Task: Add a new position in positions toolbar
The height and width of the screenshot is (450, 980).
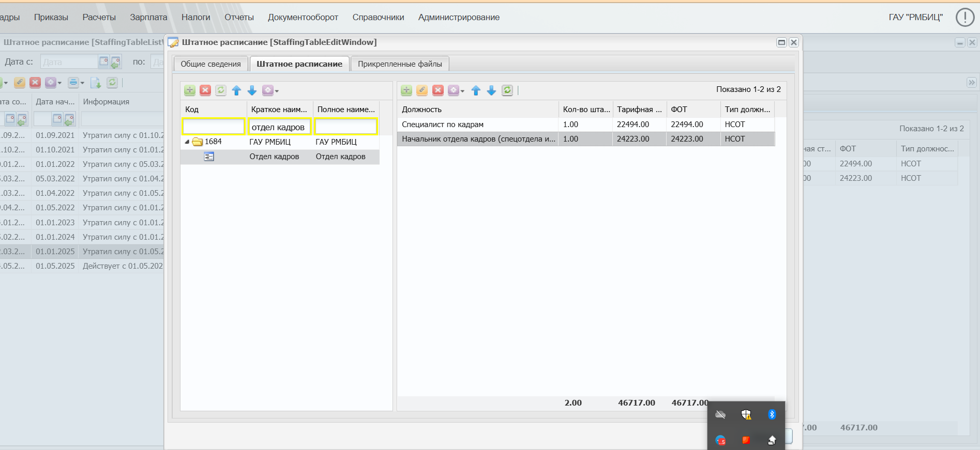Action: [x=406, y=90]
